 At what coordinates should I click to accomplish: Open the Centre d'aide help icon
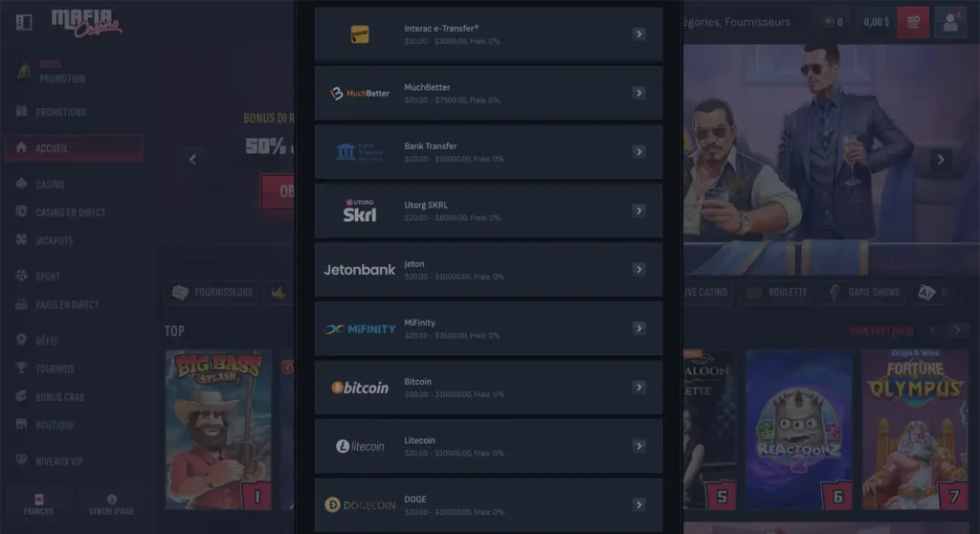coord(111,500)
